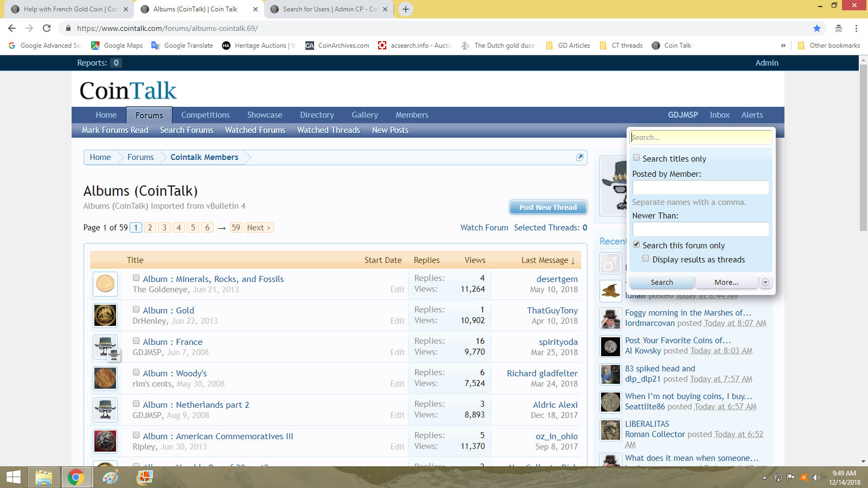Viewport: 868px width, 488px height.
Task: Open Google Translate bookmark
Action: pyautogui.click(x=182, y=46)
